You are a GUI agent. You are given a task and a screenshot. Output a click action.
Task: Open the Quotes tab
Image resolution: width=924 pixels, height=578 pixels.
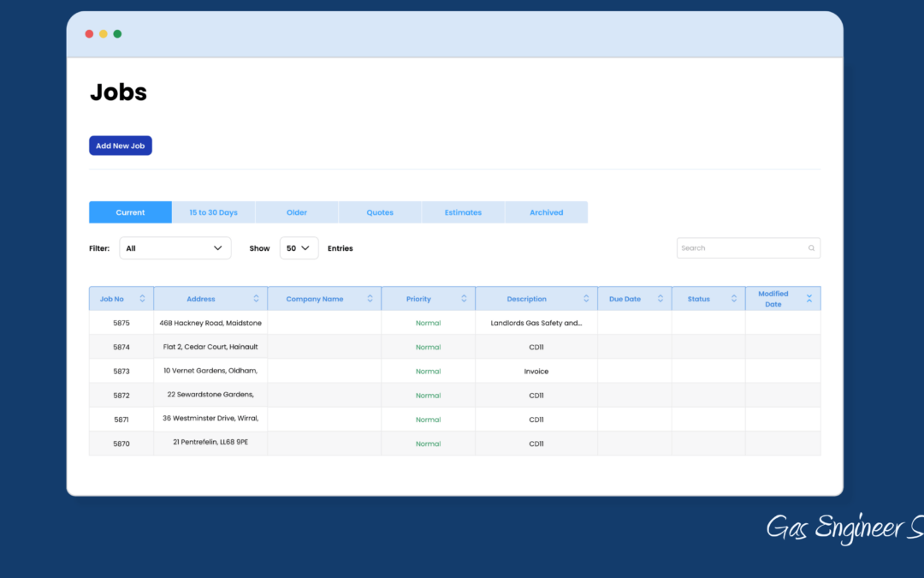coord(380,212)
